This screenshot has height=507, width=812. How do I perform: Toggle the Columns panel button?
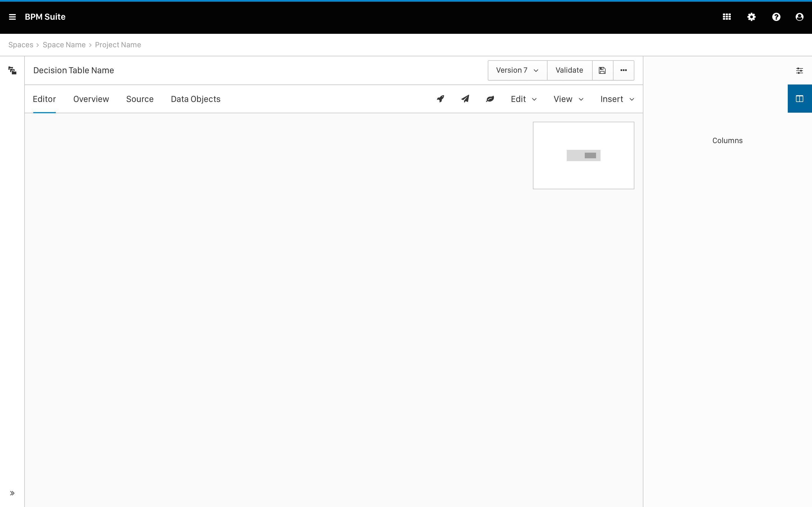point(800,99)
